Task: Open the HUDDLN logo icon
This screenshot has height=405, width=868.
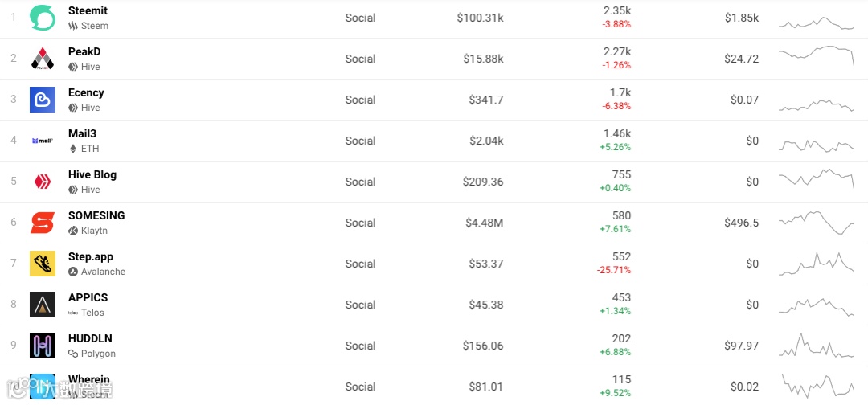Action: pyautogui.click(x=42, y=346)
